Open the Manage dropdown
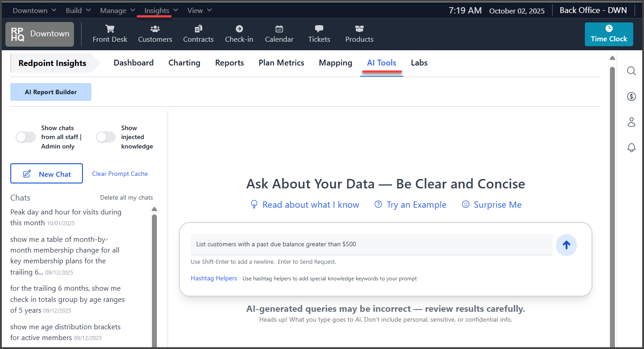Viewport: 644px width, 349px height. [117, 10]
